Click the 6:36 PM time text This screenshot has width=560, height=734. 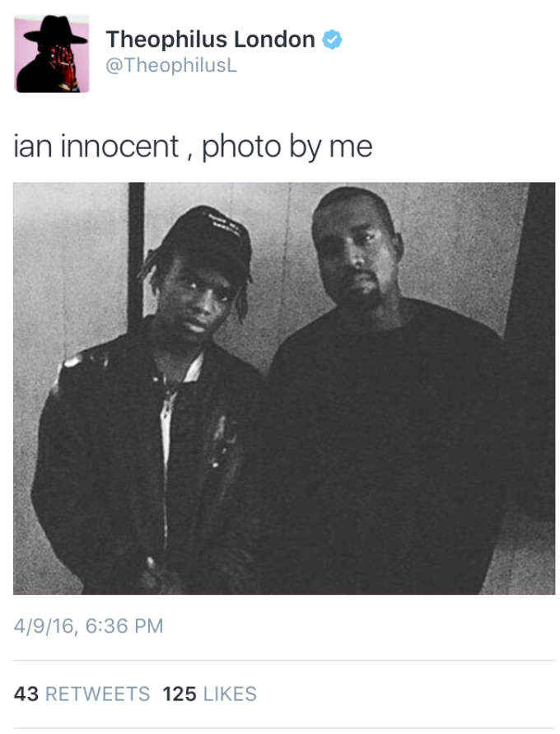click(124, 626)
